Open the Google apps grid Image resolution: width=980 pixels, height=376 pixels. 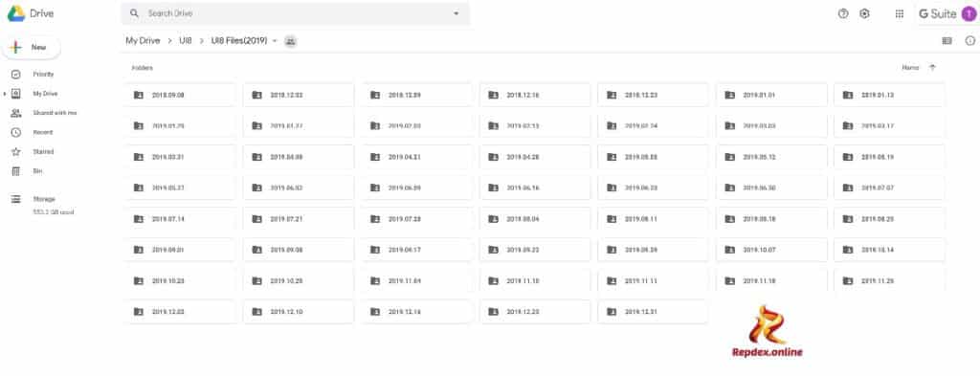(x=900, y=13)
